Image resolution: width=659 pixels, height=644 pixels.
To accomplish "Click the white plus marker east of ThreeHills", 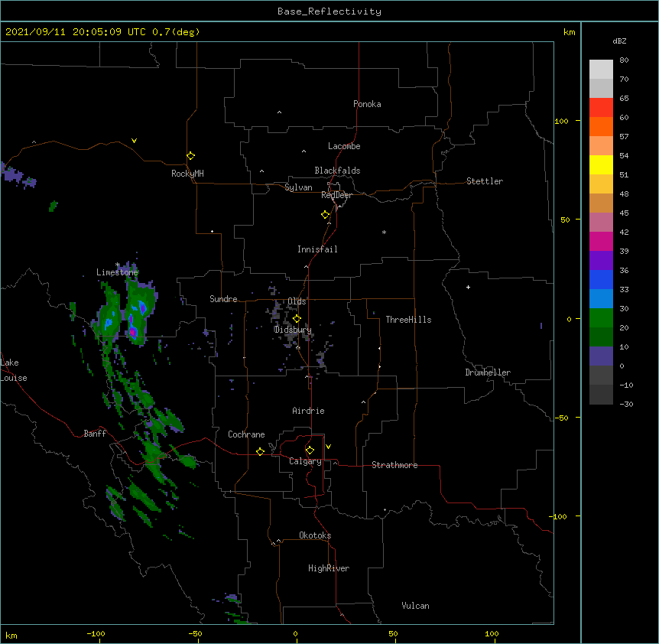I will tap(468, 287).
